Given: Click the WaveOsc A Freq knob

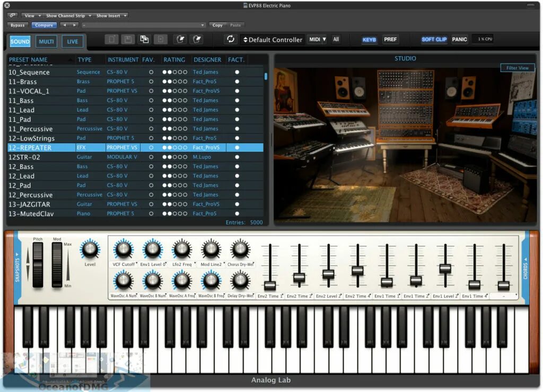Looking at the screenshot, I should (182, 281).
